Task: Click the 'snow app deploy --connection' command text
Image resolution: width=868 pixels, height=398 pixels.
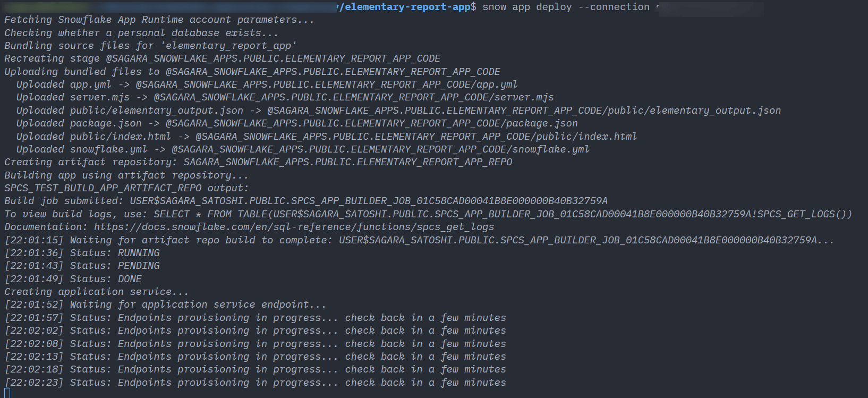Action: pos(566,7)
